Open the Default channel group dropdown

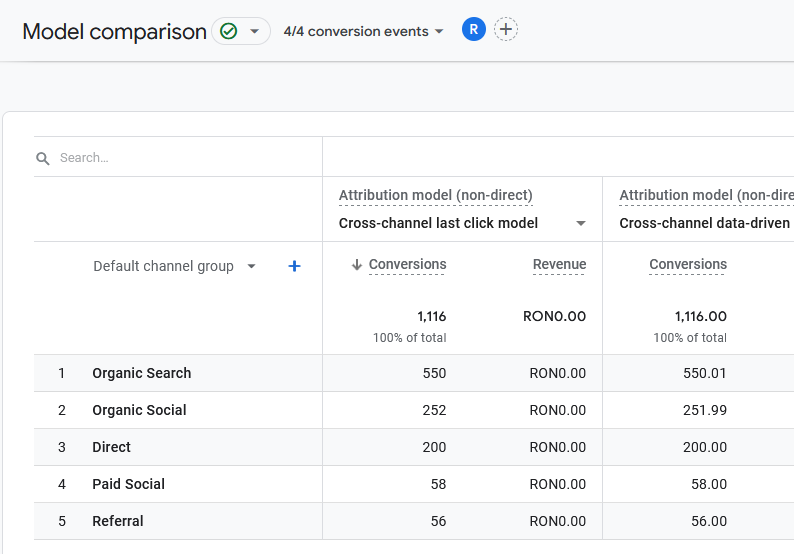point(174,266)
